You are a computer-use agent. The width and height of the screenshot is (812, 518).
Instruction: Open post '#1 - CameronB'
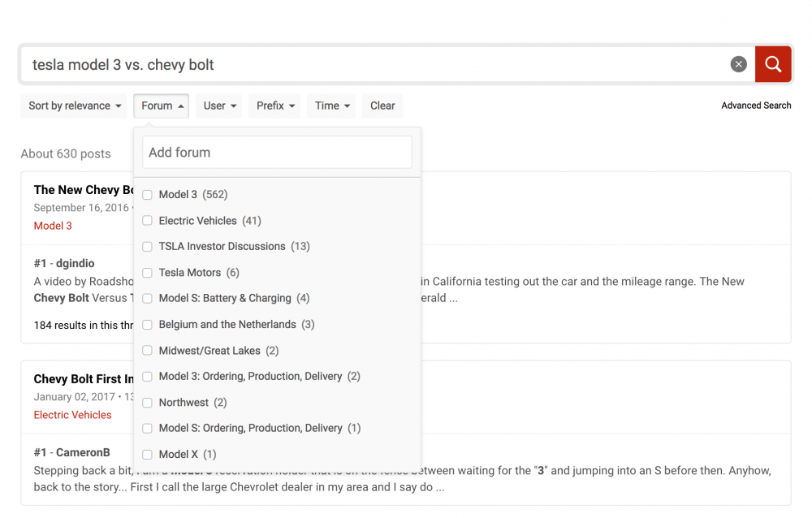coord(72,452)
